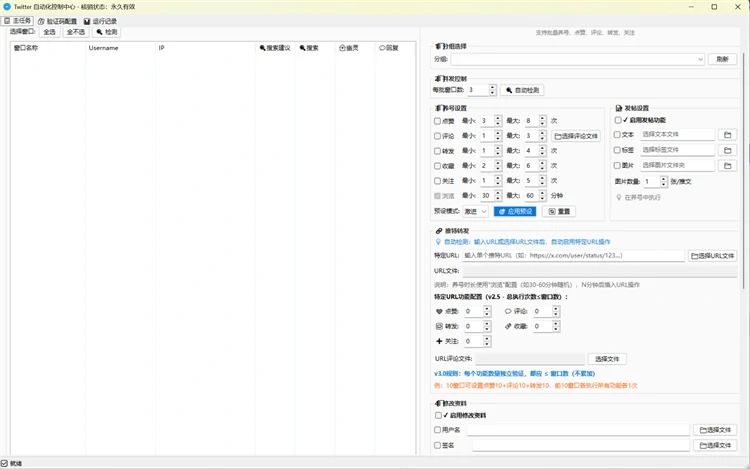Click the 搜索建议 column header
The width and height of the screenshot is (750, 469).
click(275, 48)
